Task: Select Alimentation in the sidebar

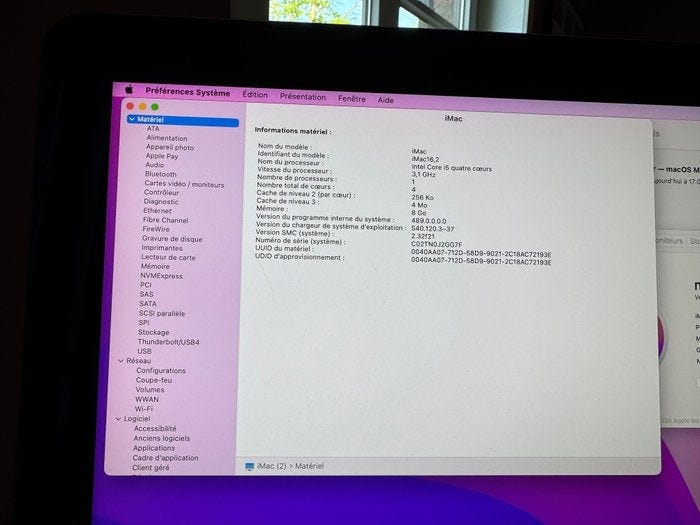Action: 167,138
